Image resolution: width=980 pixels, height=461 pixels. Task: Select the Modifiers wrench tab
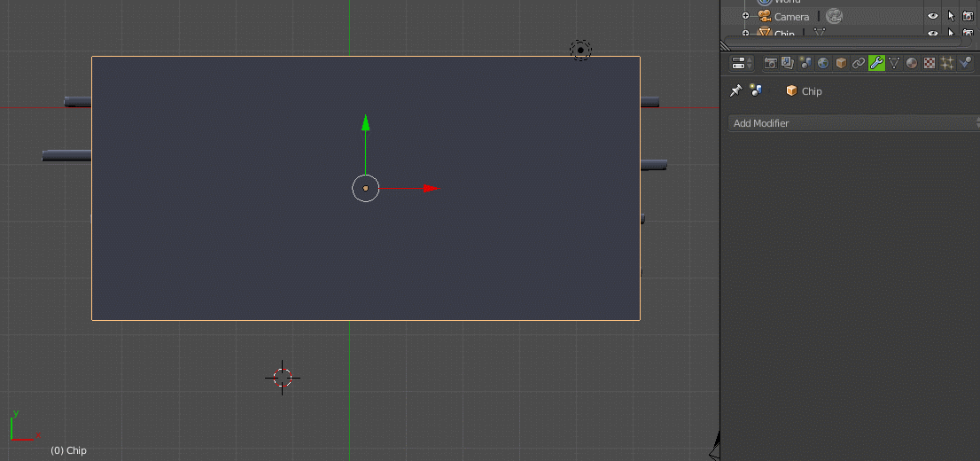(x=876, y=63)
